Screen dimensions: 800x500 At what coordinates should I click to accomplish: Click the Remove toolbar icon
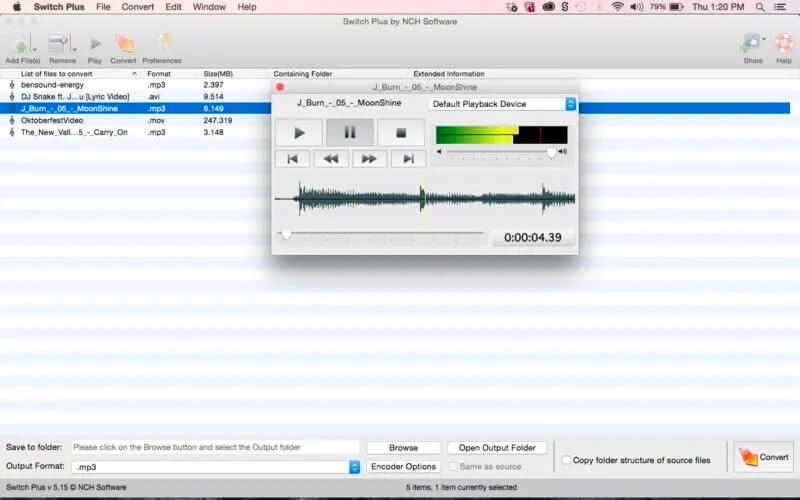tap(58, 44)
